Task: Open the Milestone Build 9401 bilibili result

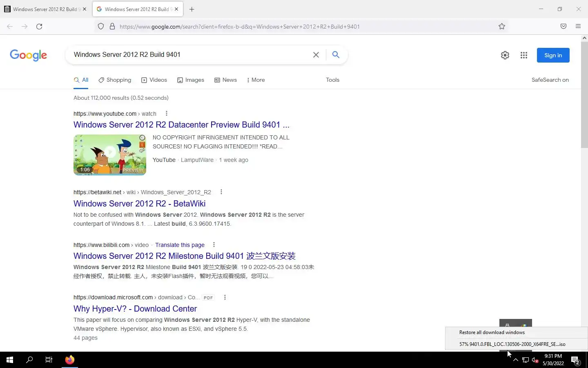Action: coord(185,256)
